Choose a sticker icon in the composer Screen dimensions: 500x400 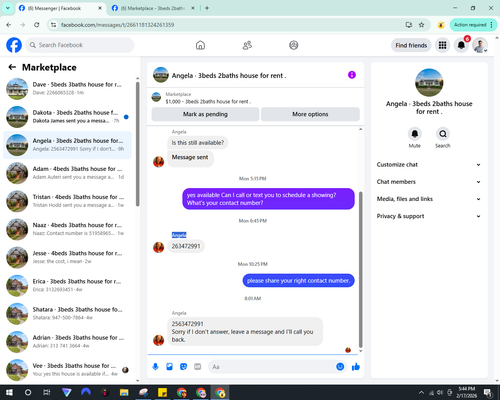[183, 367]
